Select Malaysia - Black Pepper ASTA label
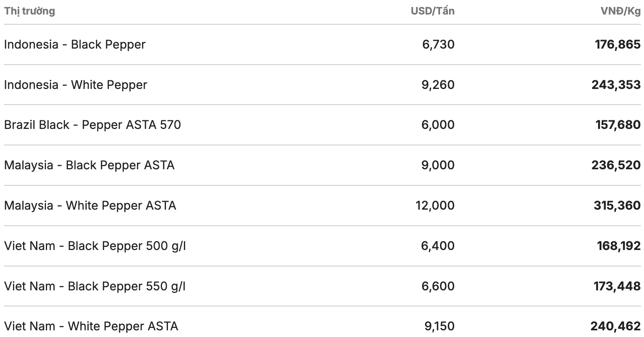Image resolution: width=644 pixels, height=337 pixels. coord(89,165)
